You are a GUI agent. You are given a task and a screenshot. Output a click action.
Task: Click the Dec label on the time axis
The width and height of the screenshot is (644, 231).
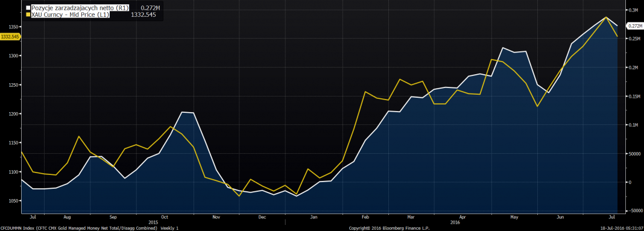(262, 217)
